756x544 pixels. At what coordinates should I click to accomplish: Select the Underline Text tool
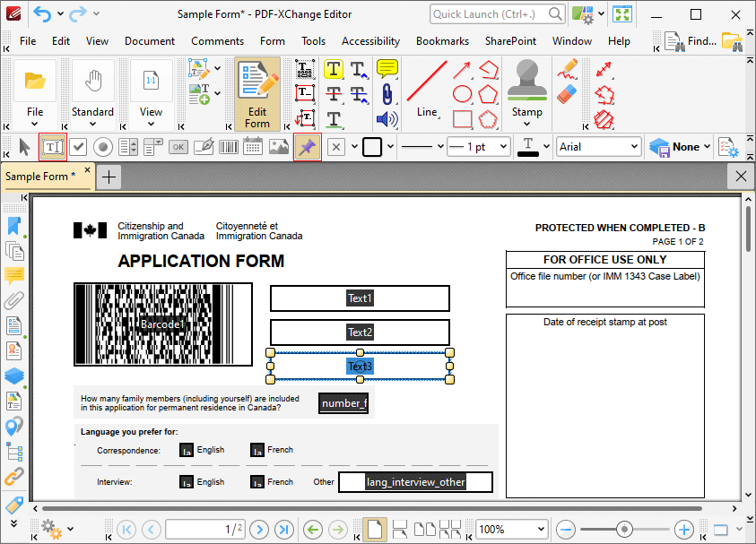[334, 119]
